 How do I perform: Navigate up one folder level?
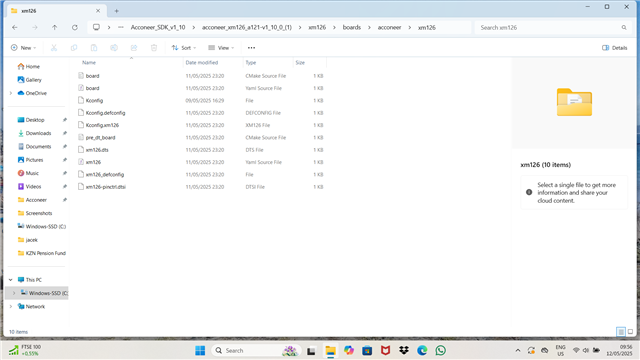[x=55, y=27]
